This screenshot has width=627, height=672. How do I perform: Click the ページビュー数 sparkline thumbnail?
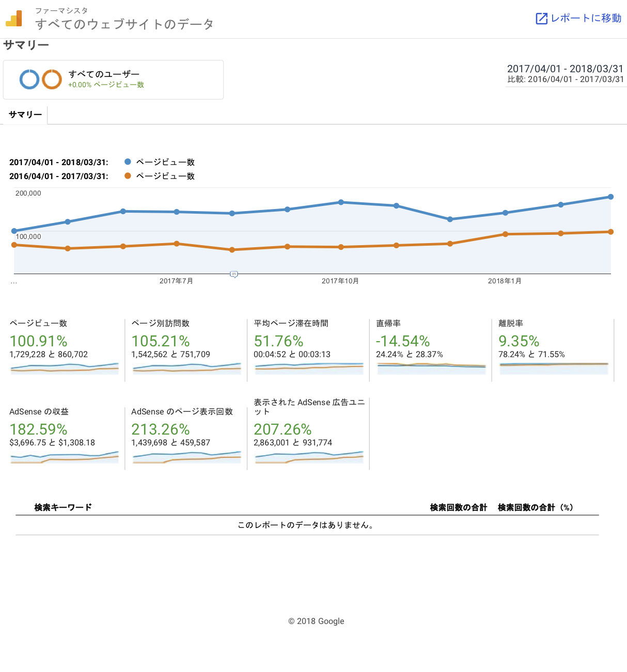pos(65,368)
